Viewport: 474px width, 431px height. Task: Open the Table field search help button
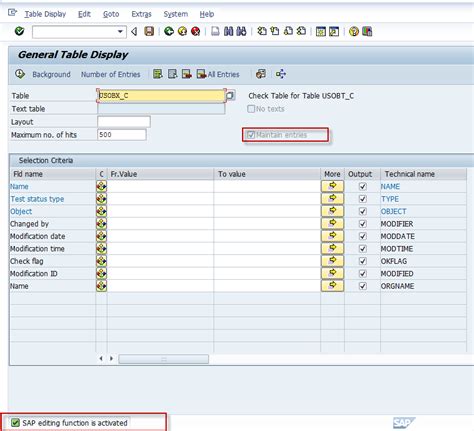click(x=230, y=96)
